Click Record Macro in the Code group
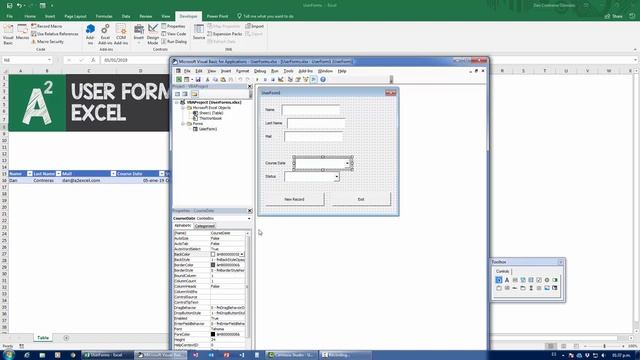This screenshot has width=640, height=360. (x=47, y=26)
